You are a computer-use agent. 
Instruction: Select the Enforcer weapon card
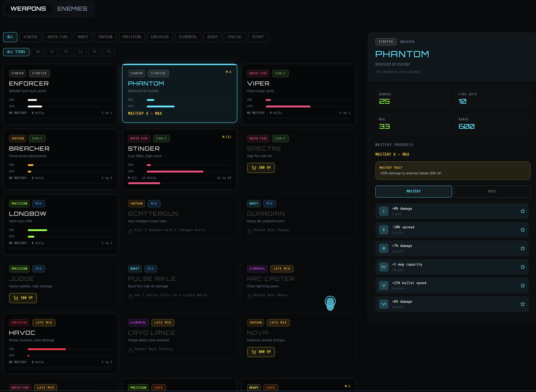point(60,94)
